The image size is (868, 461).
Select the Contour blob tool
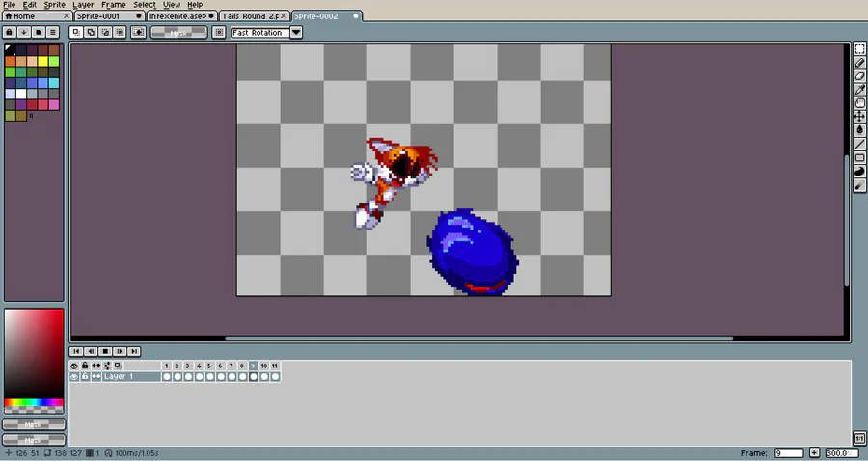coord(859,172)
